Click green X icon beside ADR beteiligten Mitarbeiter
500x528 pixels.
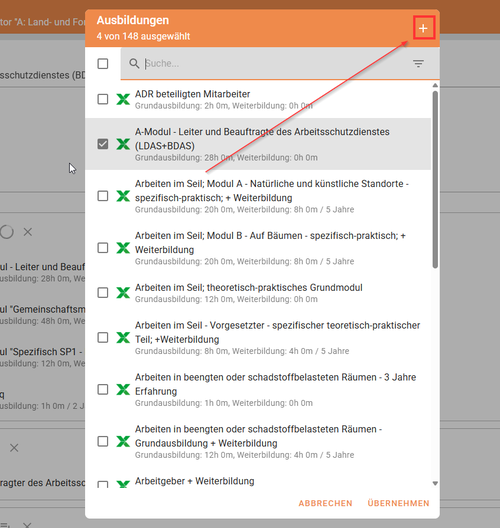(x=123, y=99)
